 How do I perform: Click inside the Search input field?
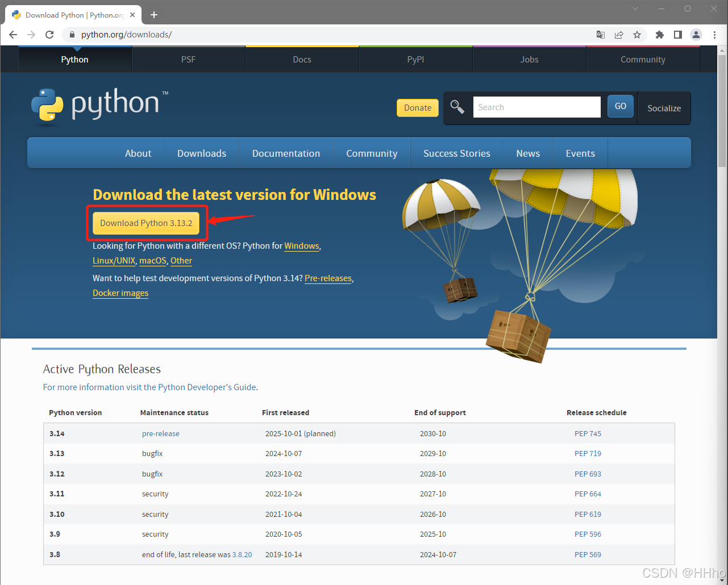[x=536, y=107]
